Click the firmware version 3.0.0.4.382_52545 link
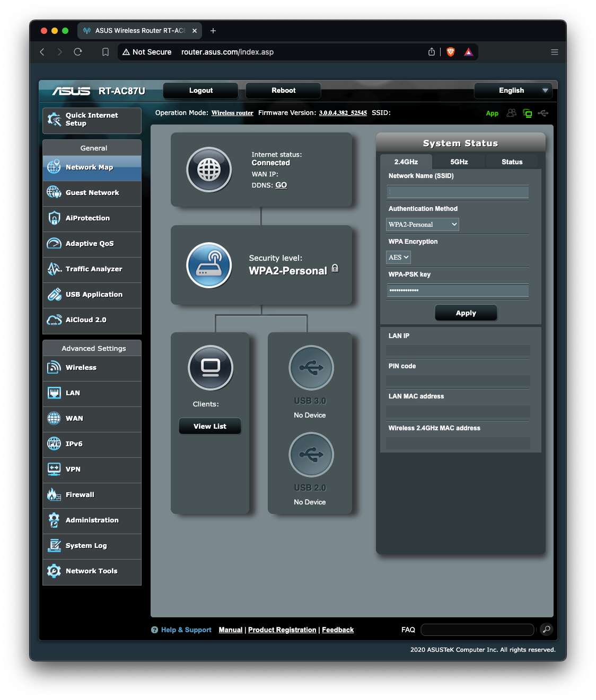596x700 pixels. point(343,113)
